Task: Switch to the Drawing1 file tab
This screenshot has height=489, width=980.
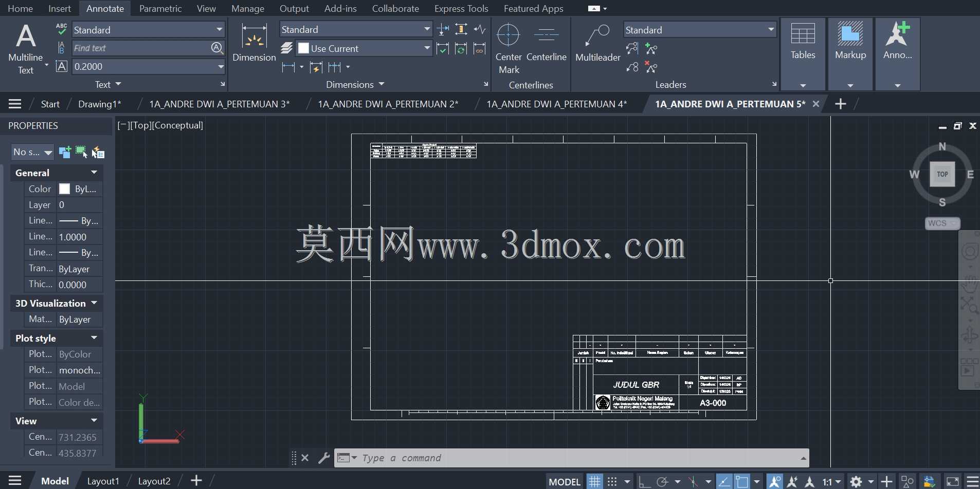Action: pos(99,104)
